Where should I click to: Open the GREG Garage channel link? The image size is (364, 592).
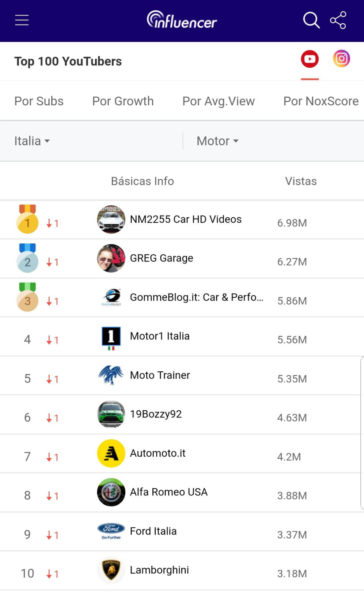pyautogui.click(x=161, y=258)
